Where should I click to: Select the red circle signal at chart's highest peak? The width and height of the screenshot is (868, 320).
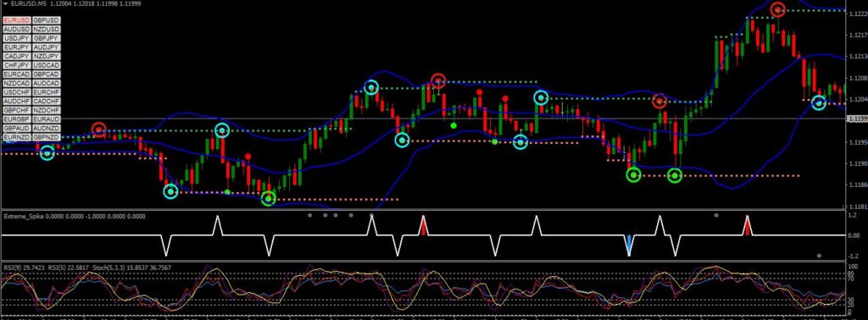coord(778,9)
